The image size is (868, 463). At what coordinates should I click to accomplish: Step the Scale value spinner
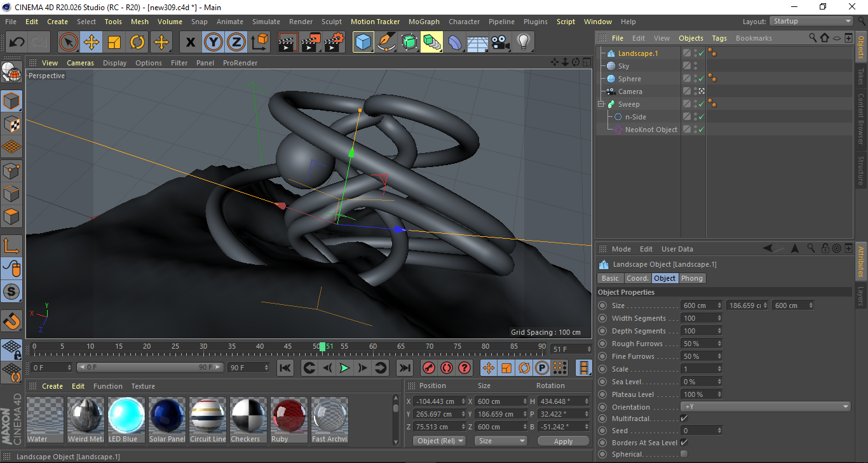(x=719, y=369)
